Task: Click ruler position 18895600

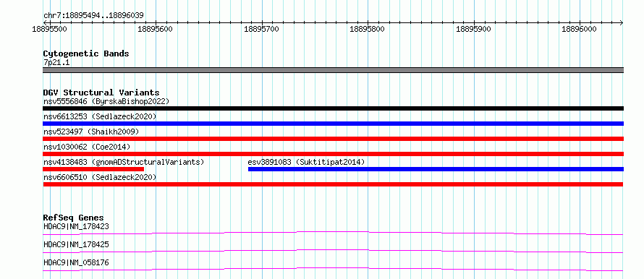Action: tap(156, 29)
